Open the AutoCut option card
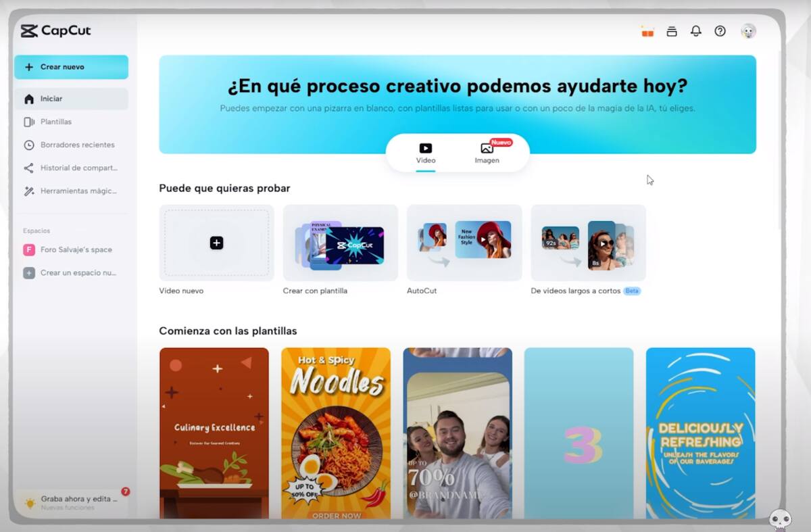 point(464,243)
